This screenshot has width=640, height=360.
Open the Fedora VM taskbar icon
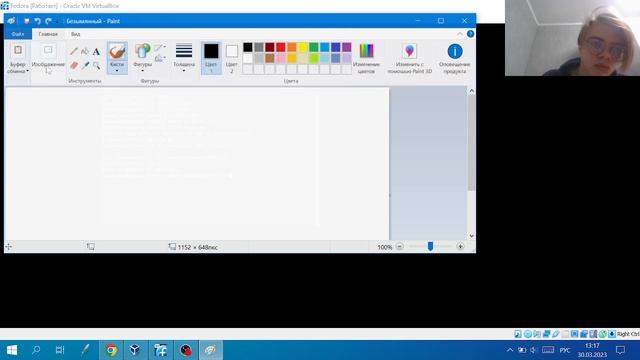click(160, 350)
